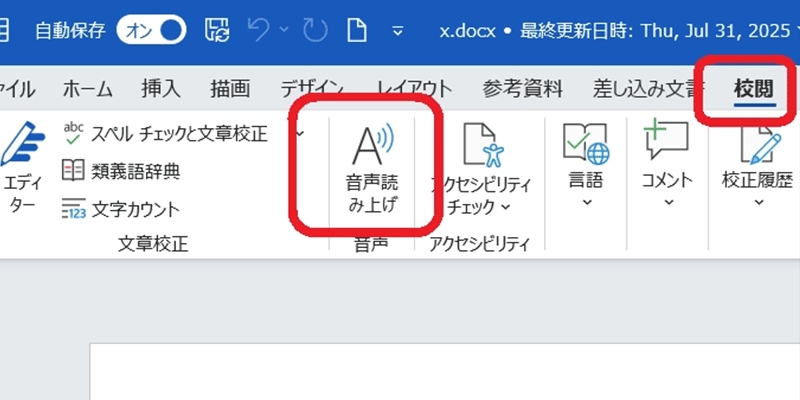Run スペル チェックと文章校正
This screenshot has width=800, height=400.
pos(164,134)
